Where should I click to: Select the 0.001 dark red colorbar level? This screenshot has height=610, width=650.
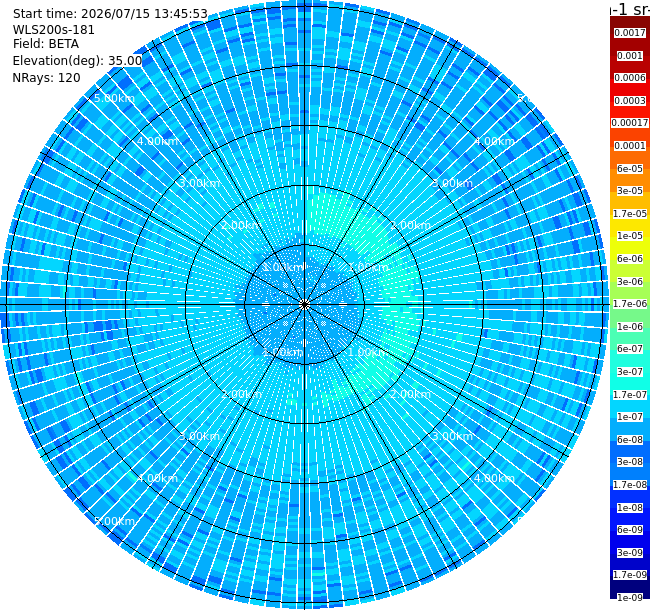coord(630,56)
